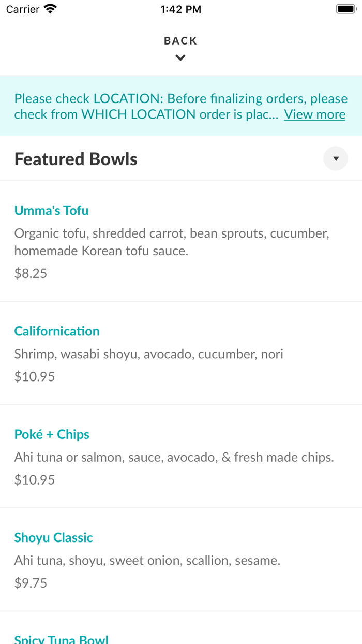Open the Umma's Tofu item
Viewport: 362px width, 644px height.
(x=51, y=211)
